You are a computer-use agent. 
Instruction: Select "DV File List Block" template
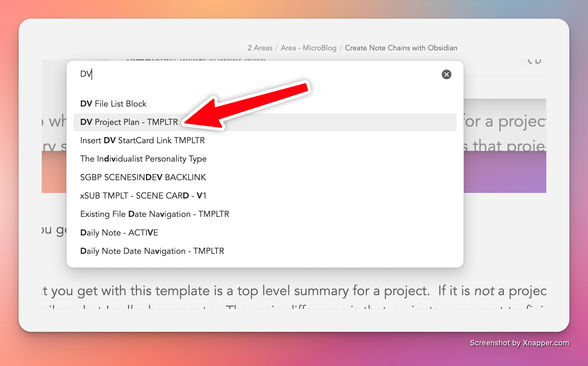(113, 104)
